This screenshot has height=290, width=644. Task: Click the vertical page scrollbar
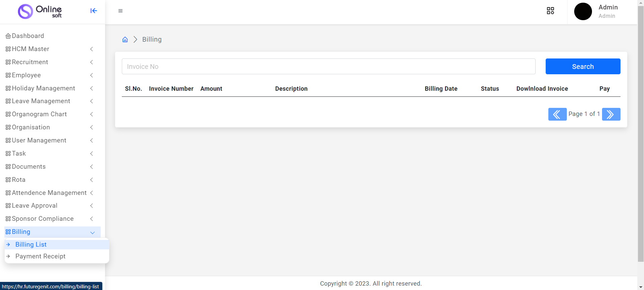(641, 134)
